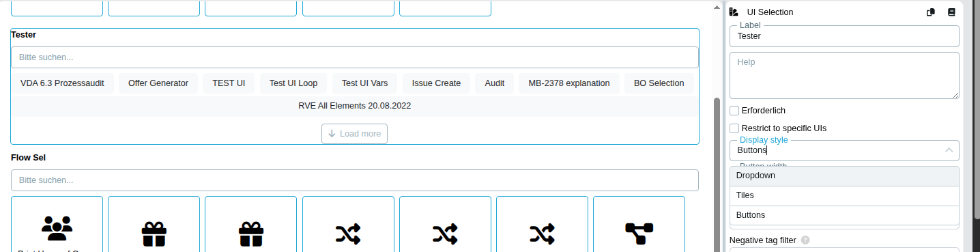Check the Erforderlich checkbox
Image resolution: width=980 pixels, height=252 pixels.
click(734, 111)
